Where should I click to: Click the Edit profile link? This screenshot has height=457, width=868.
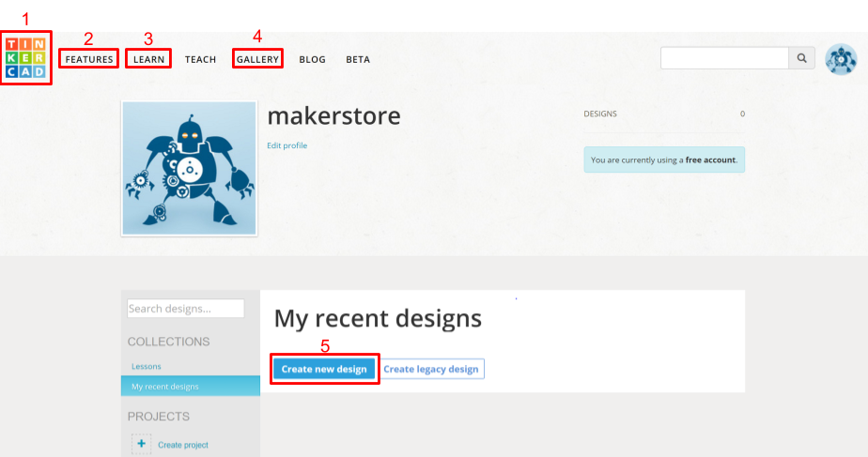pos(287,145)
